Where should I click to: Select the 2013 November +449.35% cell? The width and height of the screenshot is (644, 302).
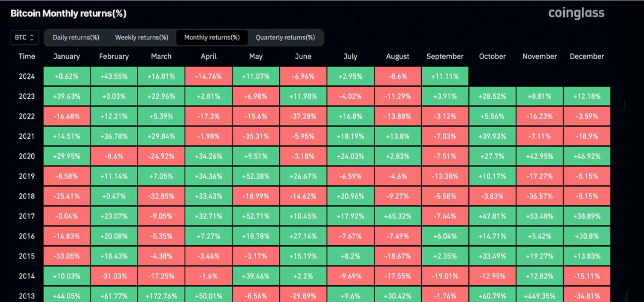point(540,296)
